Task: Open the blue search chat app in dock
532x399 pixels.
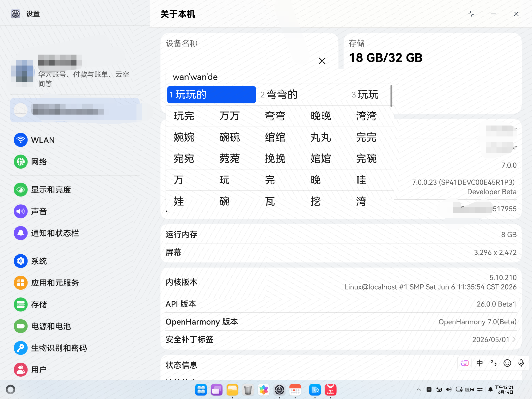Action: [x=315, y=390]
